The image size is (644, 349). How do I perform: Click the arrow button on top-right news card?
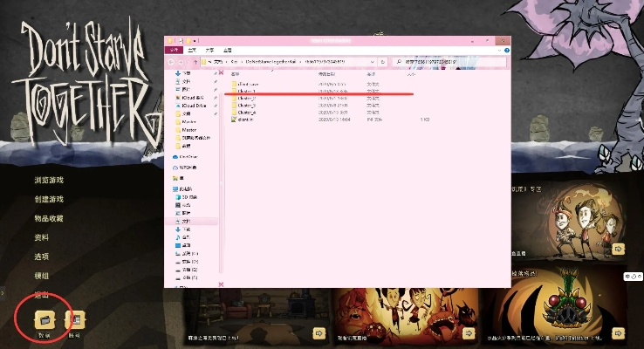pyautogui.click(x=619, y=249)
